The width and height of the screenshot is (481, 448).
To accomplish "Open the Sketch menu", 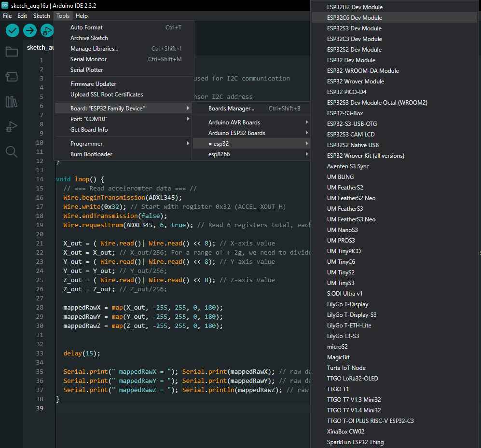I will click(41, 16).
